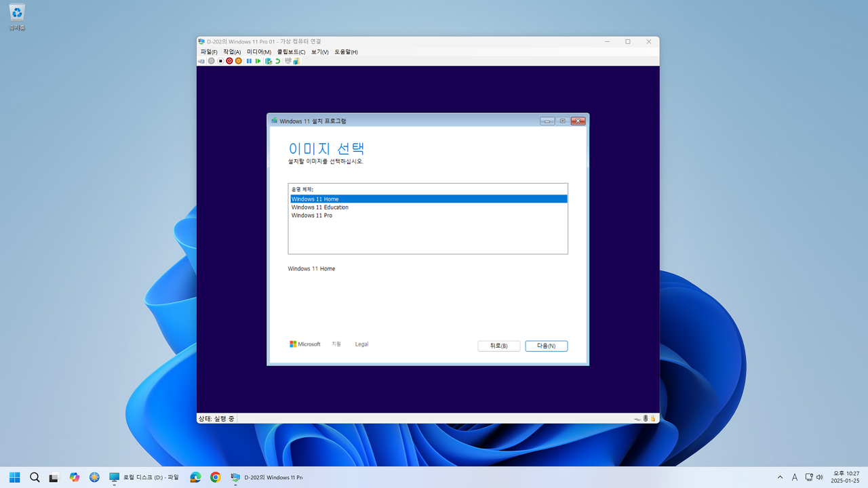Click the greyed Start VM power icon
Viewport: 868px width, 488px height.
pos(211,61)
